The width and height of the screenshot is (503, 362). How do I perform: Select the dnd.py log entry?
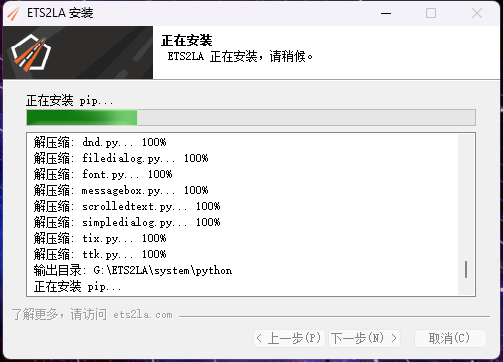[x=100, y=142]
